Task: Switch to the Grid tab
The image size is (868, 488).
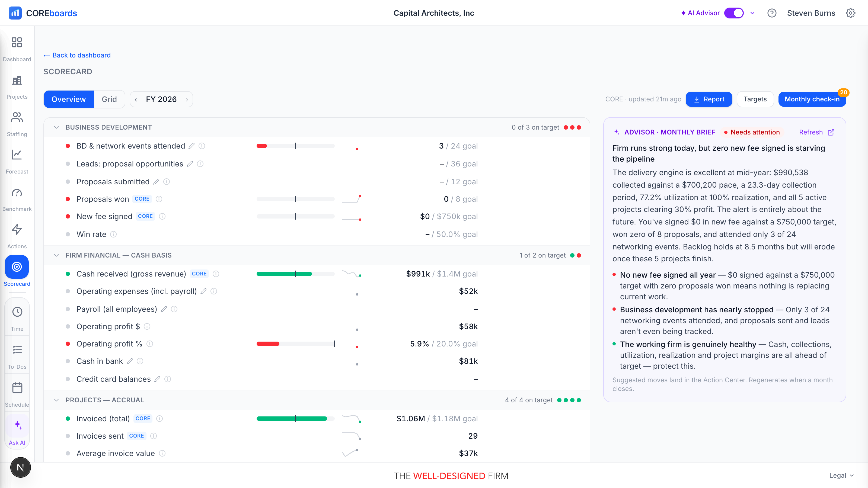Action: (109, 99)
